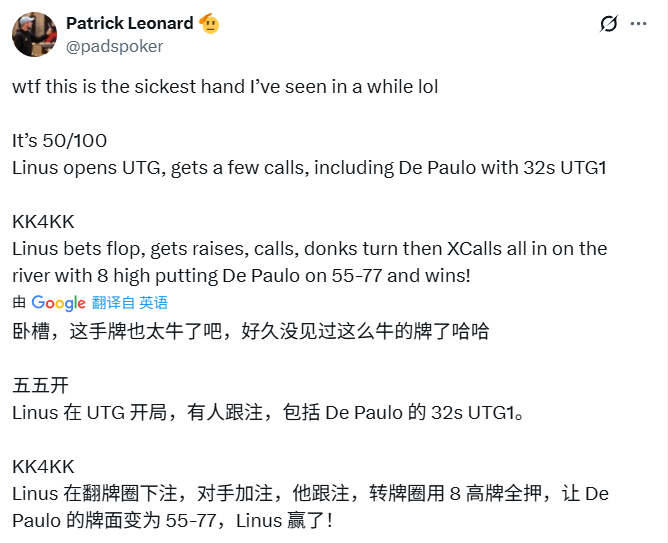Screen dimensions: 668x543
Task: Click the saluting emoji beside the name
Action: [x=209, y=23]
